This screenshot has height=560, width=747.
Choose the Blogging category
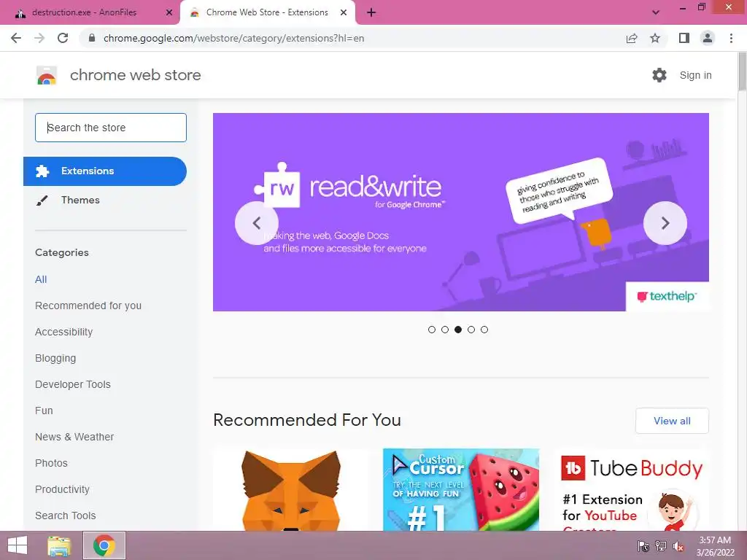[55, 358]
